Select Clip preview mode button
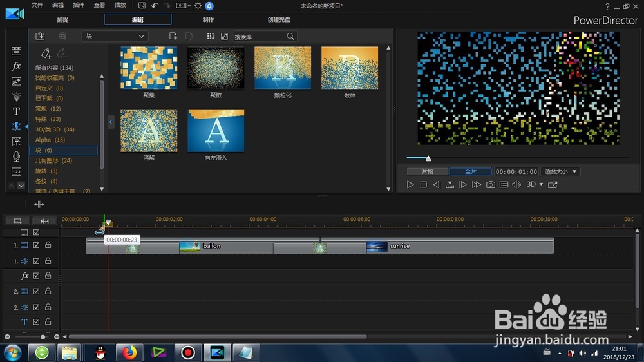The image size is (644, 362). tap(428, 171)
